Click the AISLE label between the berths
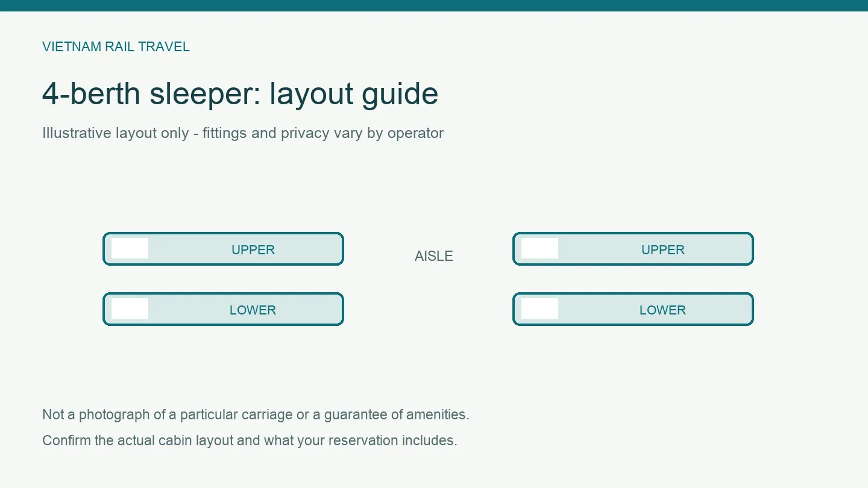This screenshot has height=488, width=868. [434, 256]
